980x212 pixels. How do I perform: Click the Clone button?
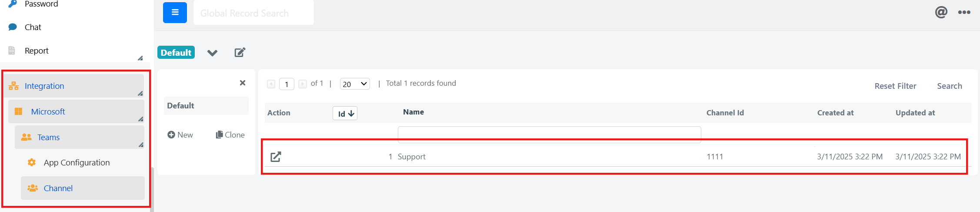(230, 135)
